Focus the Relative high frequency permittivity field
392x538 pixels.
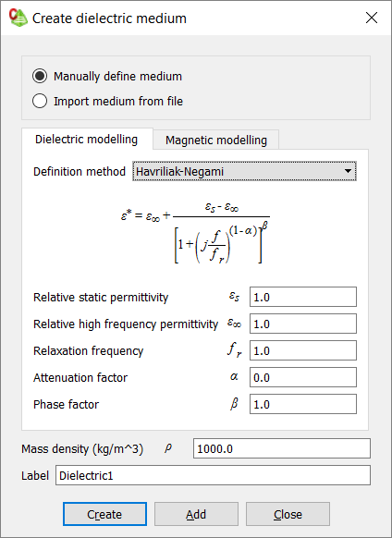(302, 324)
